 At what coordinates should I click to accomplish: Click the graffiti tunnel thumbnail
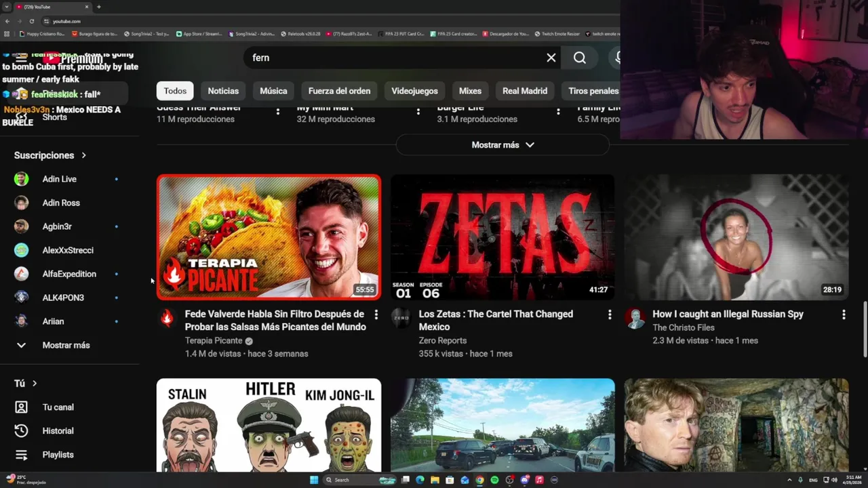[x=736, y=425]
